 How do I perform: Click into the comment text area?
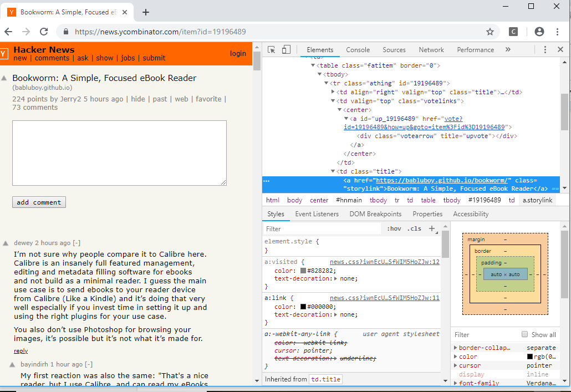point(119,153)
